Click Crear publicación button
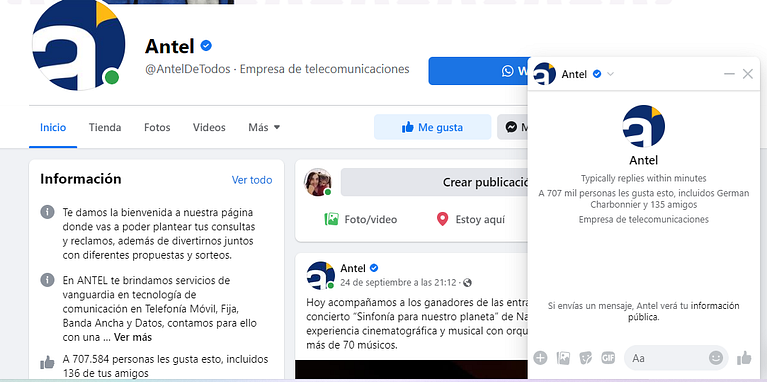Image resolution: width=767 pixels, height=382 pixels. pyautogui.click(x=434, y=182)
